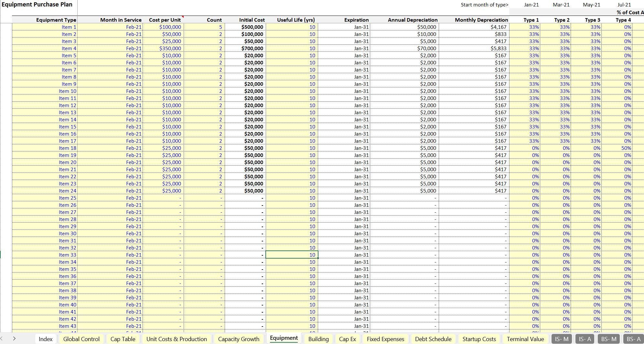Select the Start month of type> label
Viewport: 644px width, 344px height.
pos(485,5)
